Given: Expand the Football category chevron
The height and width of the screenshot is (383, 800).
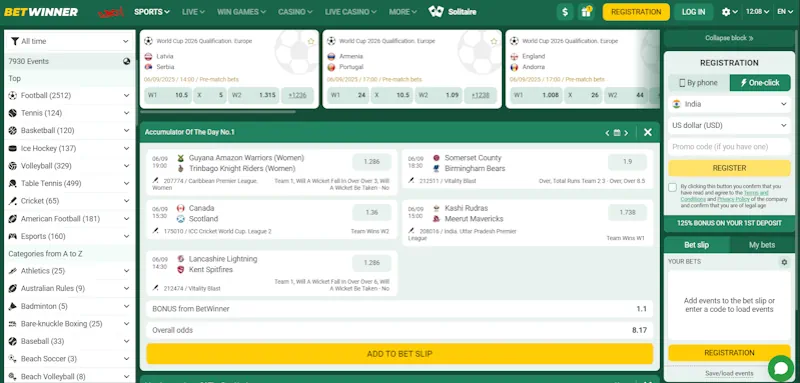Looking at the screenshot, I should pyautogui.click(x=126, y=95).
